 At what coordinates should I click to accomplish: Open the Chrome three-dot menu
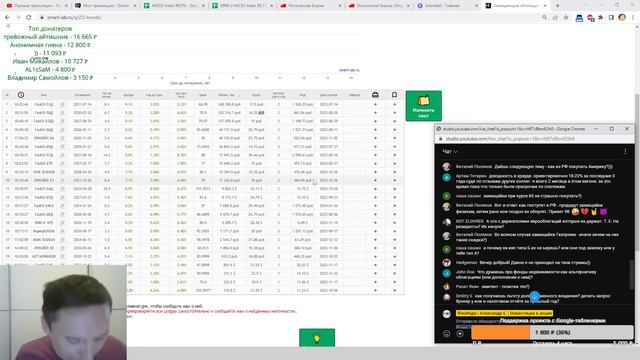tap(633, 18)
